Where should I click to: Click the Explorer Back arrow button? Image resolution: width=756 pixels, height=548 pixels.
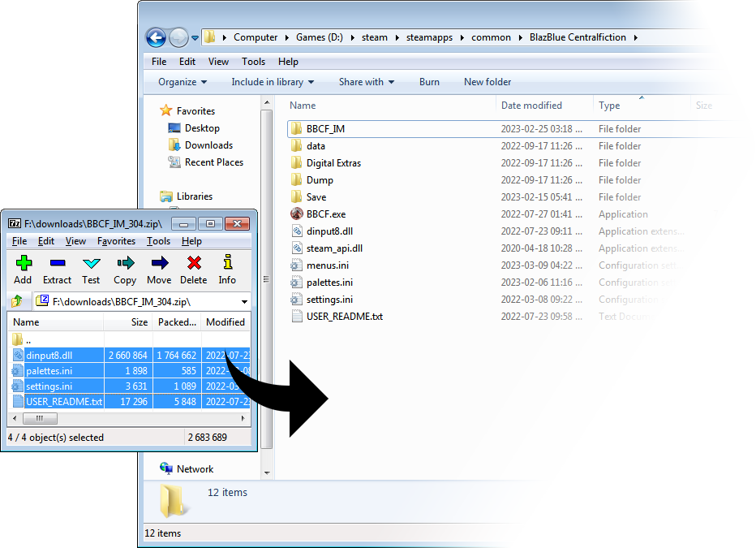tap(156, 37)
